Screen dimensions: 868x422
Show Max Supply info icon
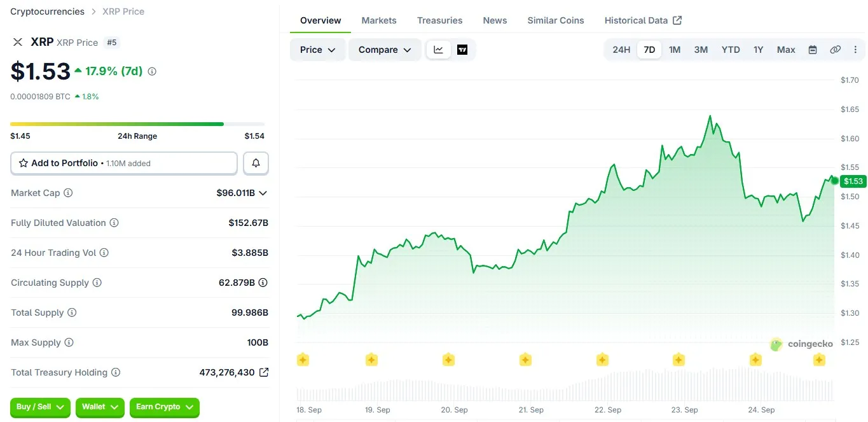(69, 342)
